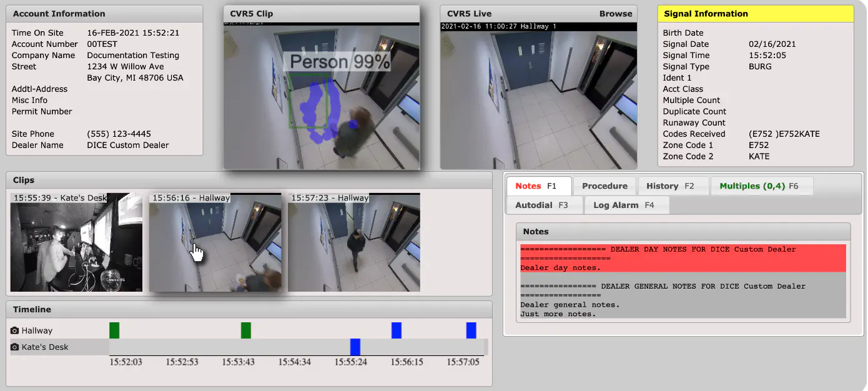Click the Hallway camera icon in Timeline
This screenshot has width=868, height=391.
[15, 330]
